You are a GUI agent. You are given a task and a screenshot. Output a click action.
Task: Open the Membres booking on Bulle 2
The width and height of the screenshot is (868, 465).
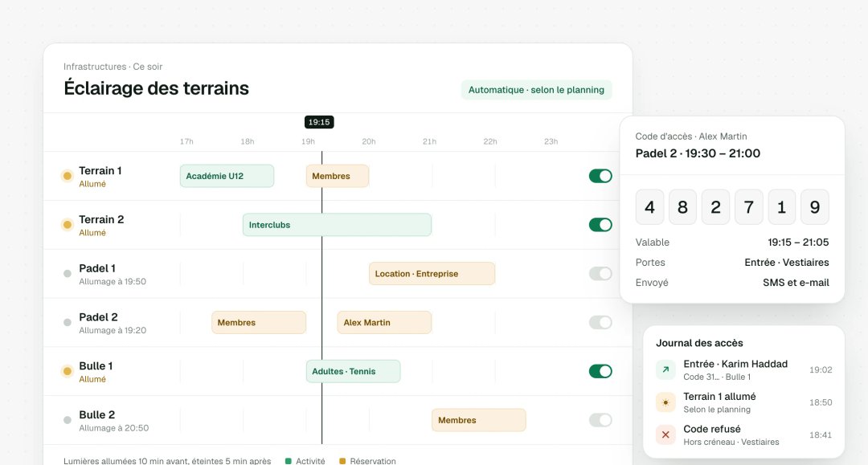tap(479, 420)
